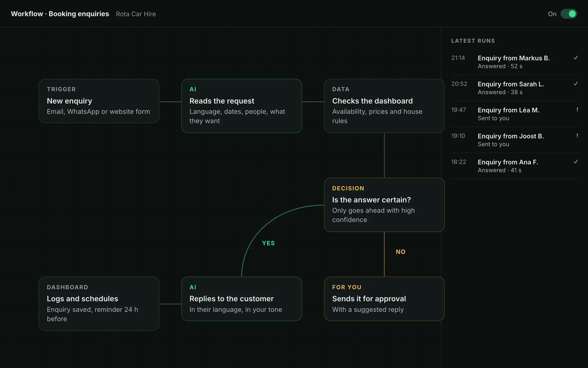Open run Enquiry from Ana F.
Image resolution: width=588 pixels, height=368 pixels.
(x=514, y=166)
